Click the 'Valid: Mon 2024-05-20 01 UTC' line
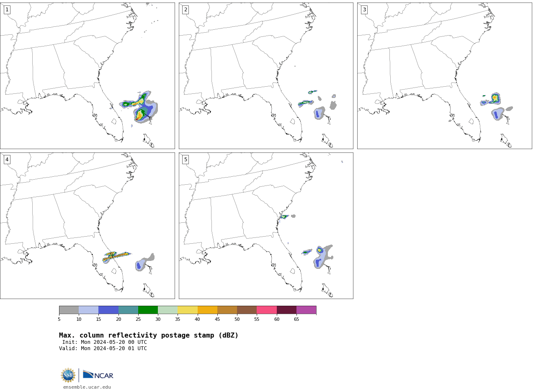The width and height of the screenshot is (536, 392). tap(103, 348)
